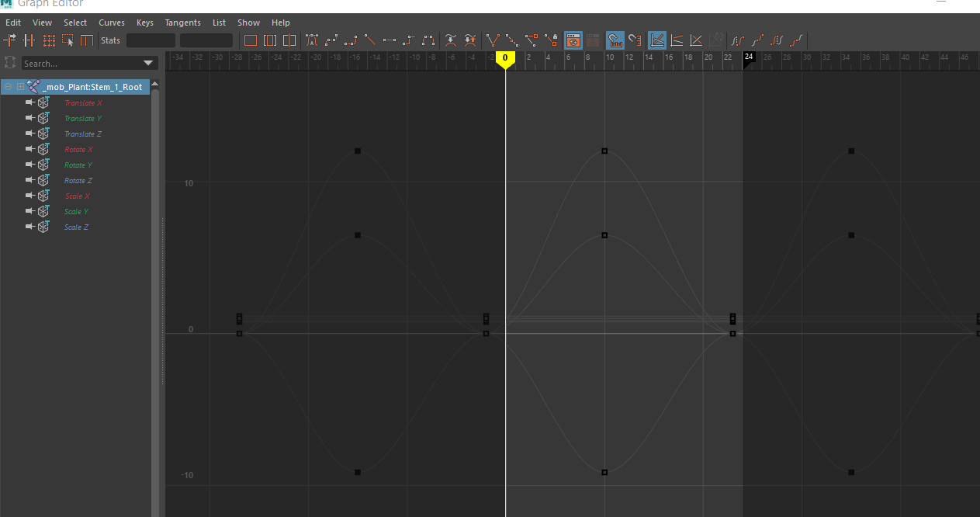Activate the Insert Keys tool
Screen dimensions: 980x517
pyautogui.click(x=29, y=40)
